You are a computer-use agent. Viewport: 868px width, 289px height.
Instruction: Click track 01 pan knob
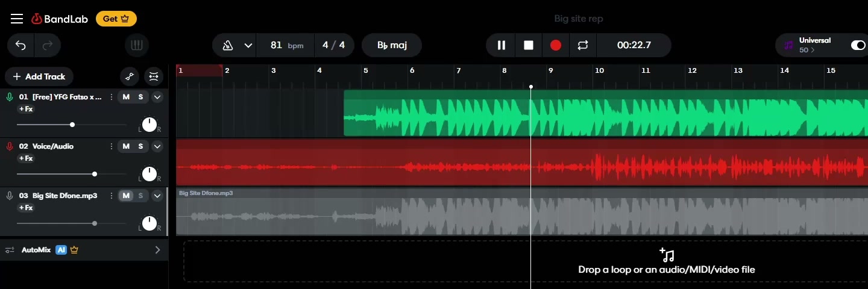pos(149,125)
